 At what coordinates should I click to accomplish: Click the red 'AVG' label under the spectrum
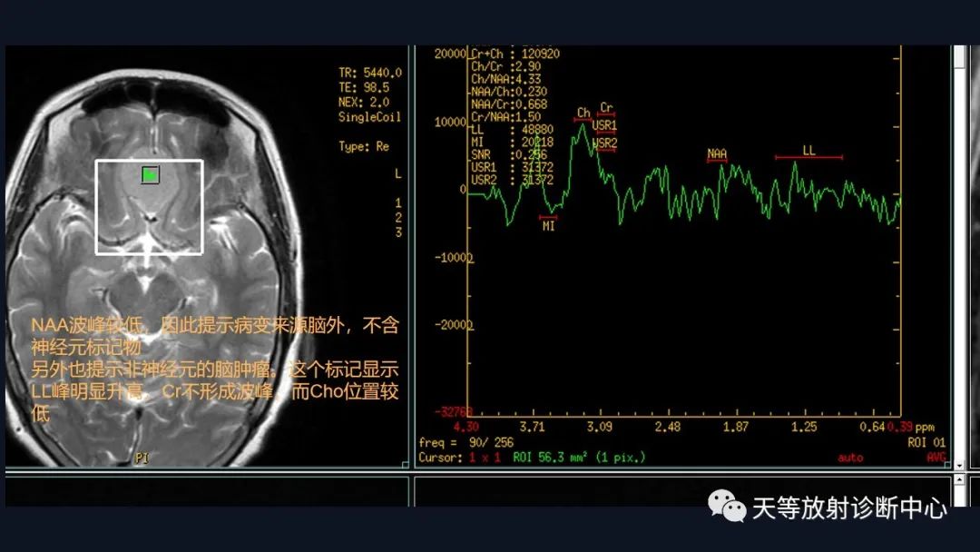point(936,458)
